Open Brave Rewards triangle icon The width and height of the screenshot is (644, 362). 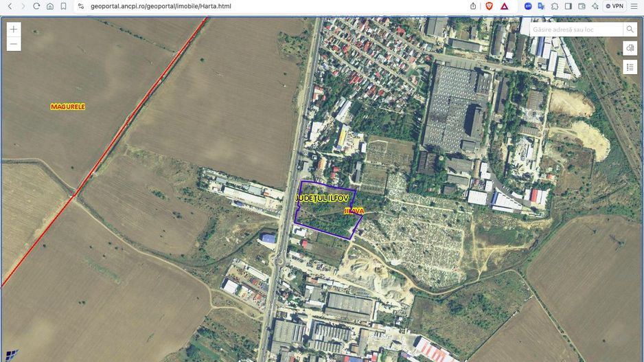[505, 6]
